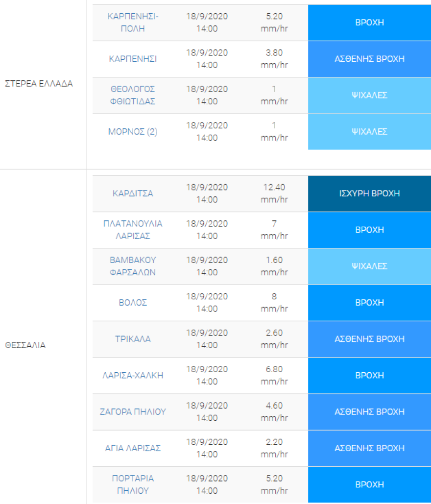This screenshot has height=504, width=431.
Task: Click the ΒΡΟΧΗ status cell for ΛΑΡΙΣΑ-ΧΑΛΚΗ
Action: 369,376
